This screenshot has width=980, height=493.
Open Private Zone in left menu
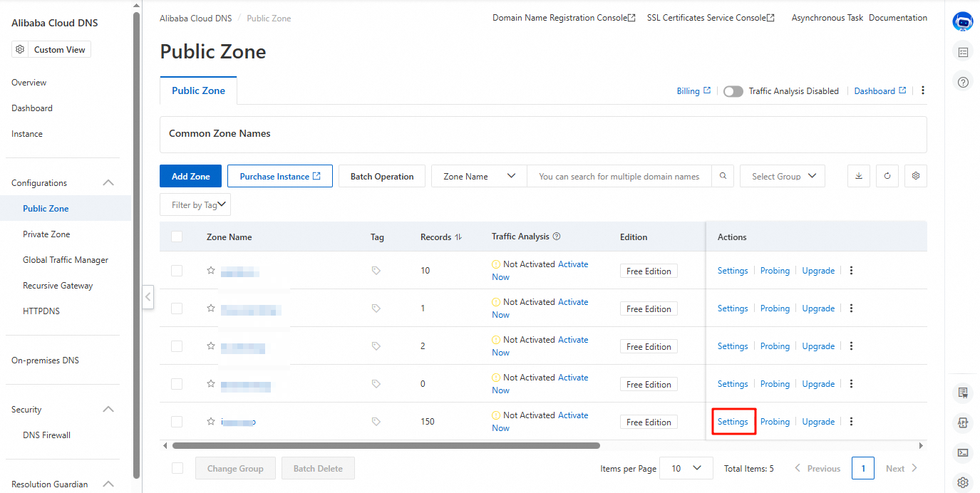(46, 234)
